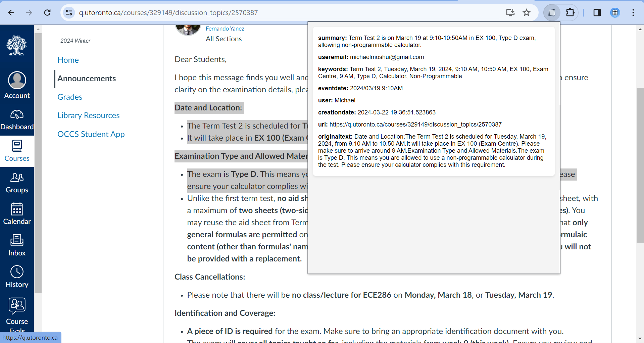Click the useremail value in the popup
This screenshot has width=644, height=343.
tap(387, 57)
